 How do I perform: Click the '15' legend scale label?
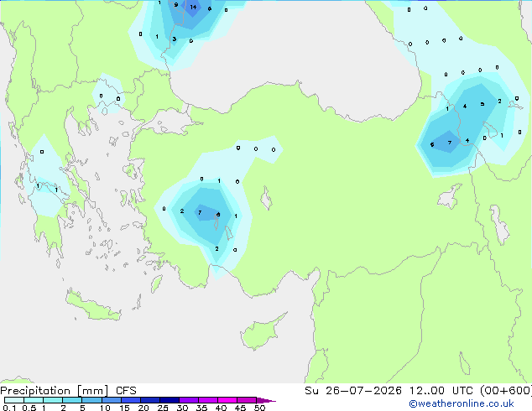pos(124,408)
